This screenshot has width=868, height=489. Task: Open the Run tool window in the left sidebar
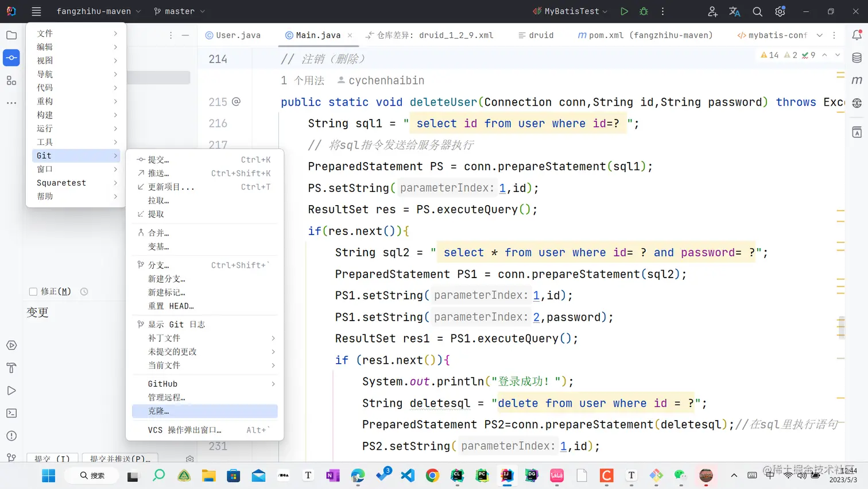(11, 391)
